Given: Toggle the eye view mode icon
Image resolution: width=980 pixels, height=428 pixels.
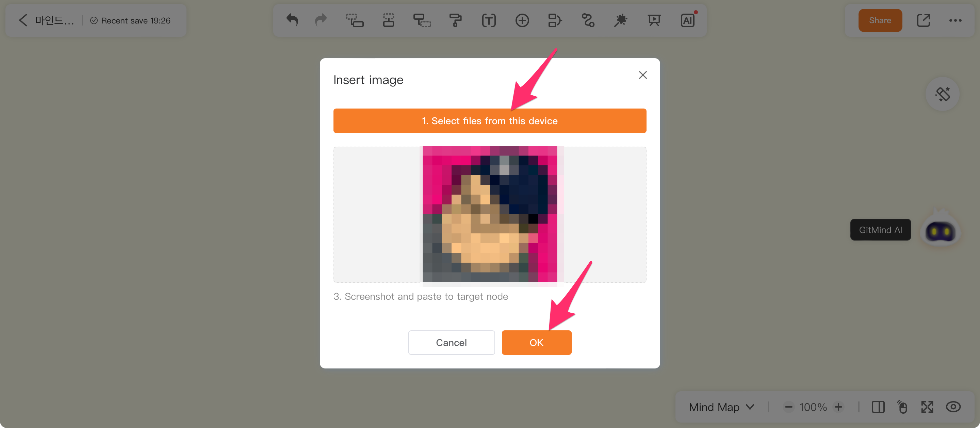Looking at the screenshot, I should tap(953, 407).
